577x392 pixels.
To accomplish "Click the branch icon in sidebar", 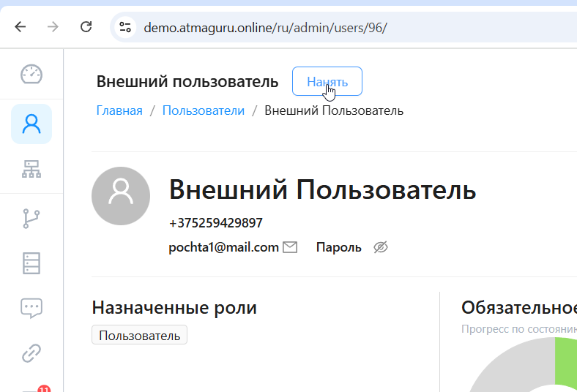I will pyautogui.click(x=31, y=218).
